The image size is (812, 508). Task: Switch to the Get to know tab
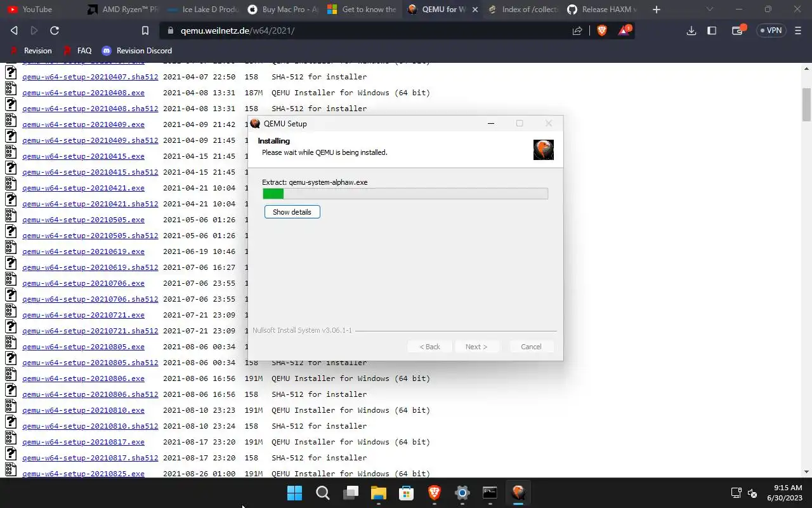tap(362, 10)
